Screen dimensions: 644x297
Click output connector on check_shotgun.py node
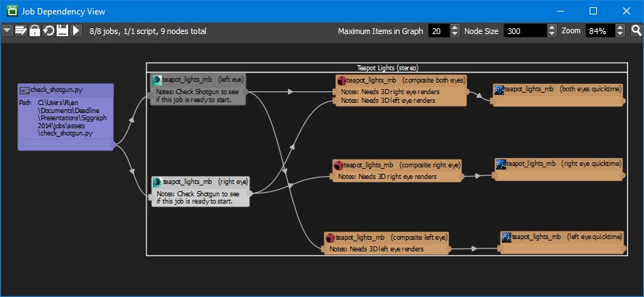pos(114,144)
